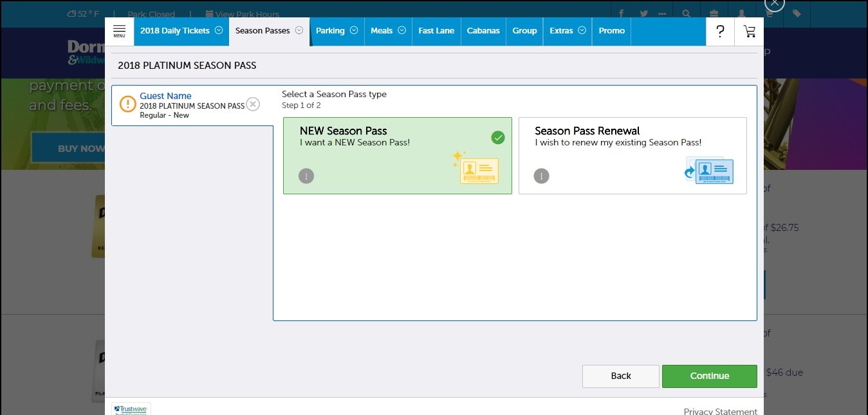
Task: Click the 2018 PLATINUM SEASON PASS heading
Action: tap(187, 66)
